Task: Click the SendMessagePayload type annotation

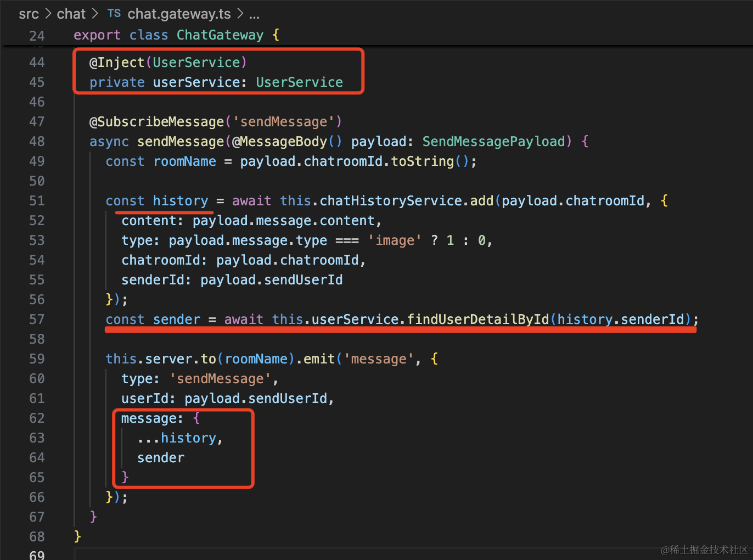Action: pyautogui.click(x=493, y=142)
